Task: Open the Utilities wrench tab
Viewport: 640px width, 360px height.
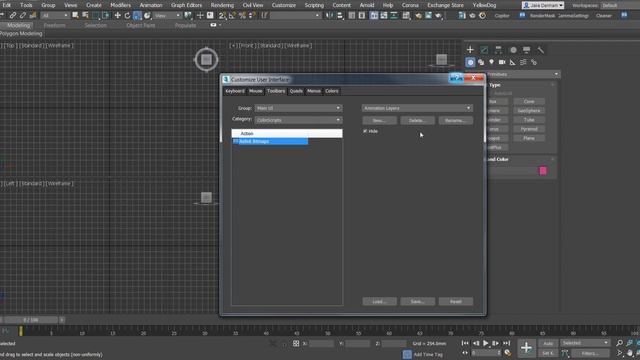Action: click(541, 50)
